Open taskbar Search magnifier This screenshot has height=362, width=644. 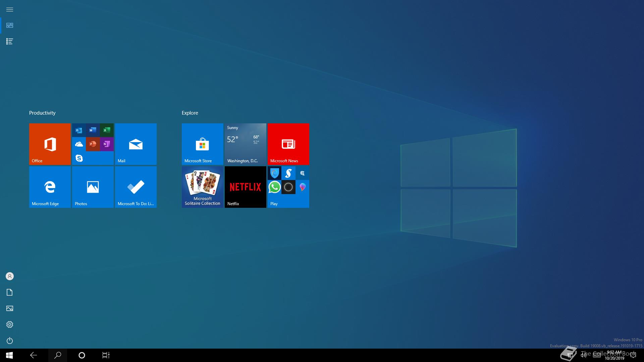coord(58,355)
